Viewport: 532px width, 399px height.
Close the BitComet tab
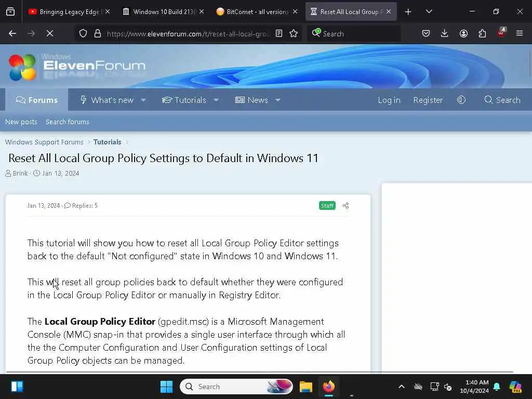(x=295, y=11)
